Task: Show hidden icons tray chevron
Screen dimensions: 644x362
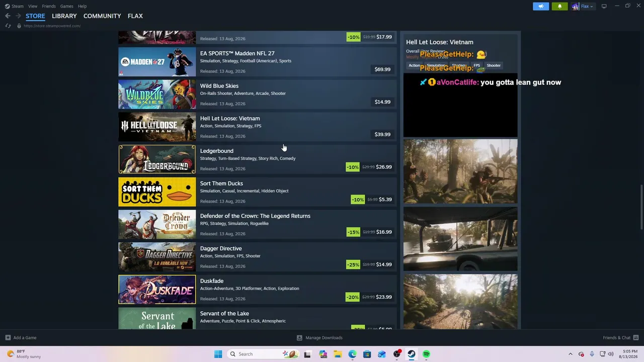Action: point(570,354)
